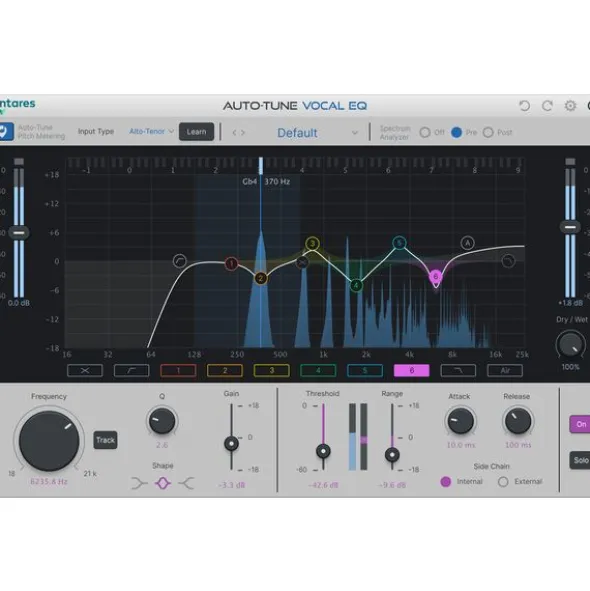Click the 10.0 ms attack value
590x591 pixels.
click(461, 445)
